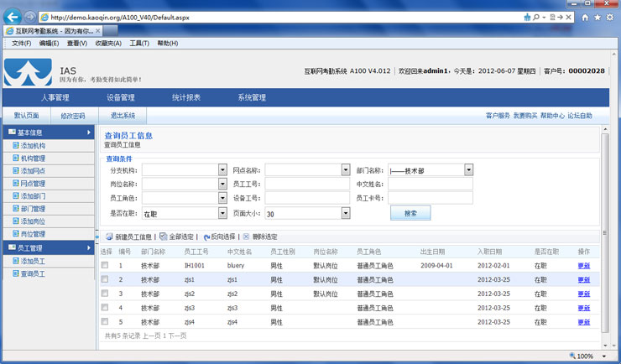Open the 工具(T) menu
The height and width of the screenshot is (364, 621).
[139, 43]
